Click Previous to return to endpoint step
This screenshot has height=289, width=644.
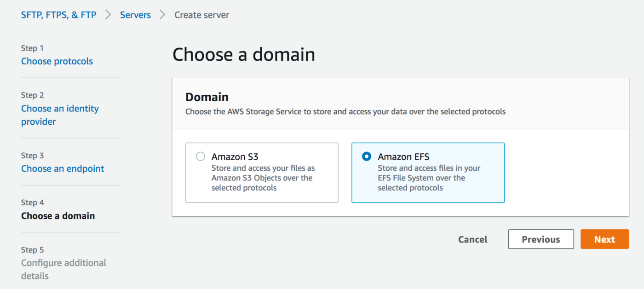click(x=540, y=239)
